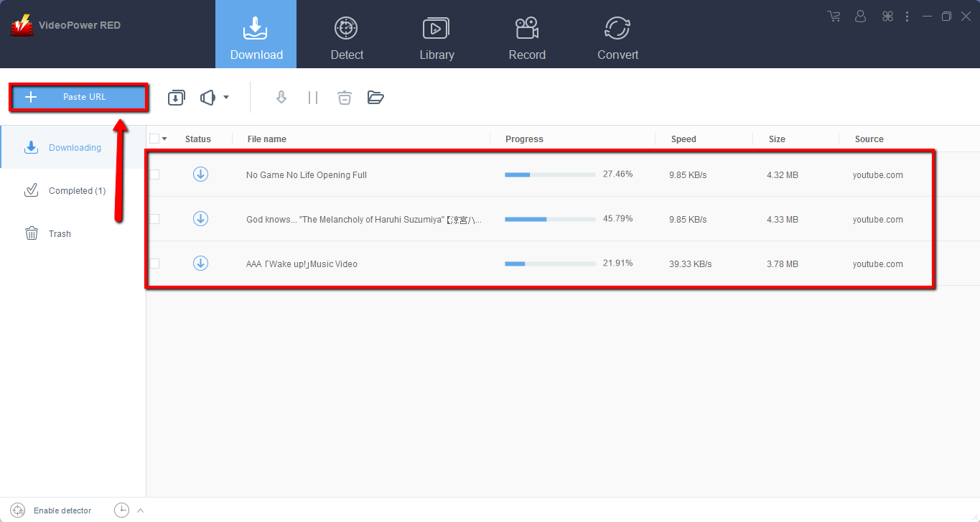Open the download folder icon

coord(375,98)
